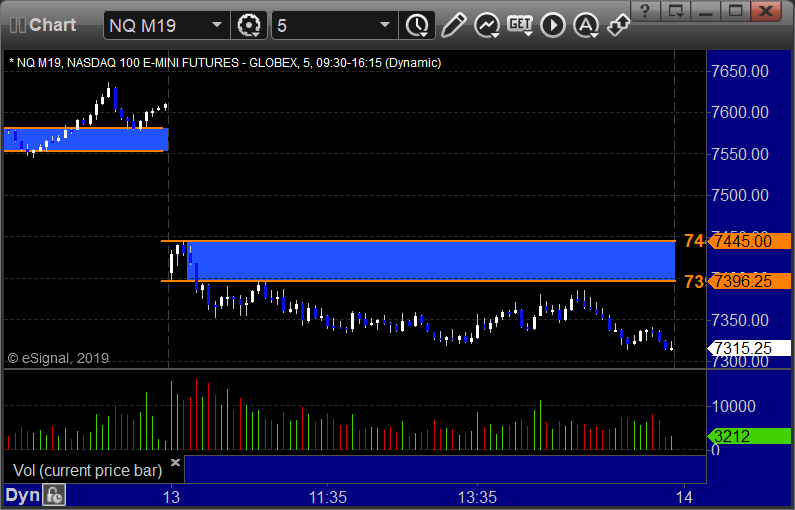Click the Dyn button in the status bar

[x=22, y=495]
